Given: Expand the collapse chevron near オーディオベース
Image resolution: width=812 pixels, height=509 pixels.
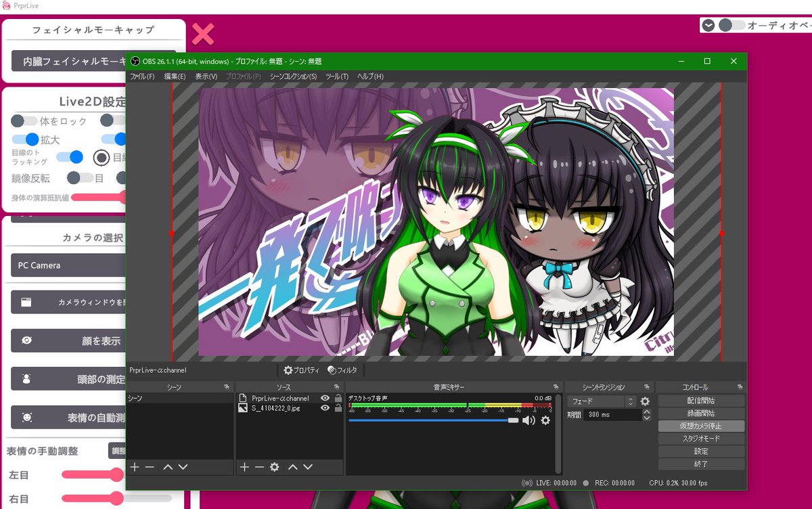Looking at the screenshot, I should click(x=708, y=25).
